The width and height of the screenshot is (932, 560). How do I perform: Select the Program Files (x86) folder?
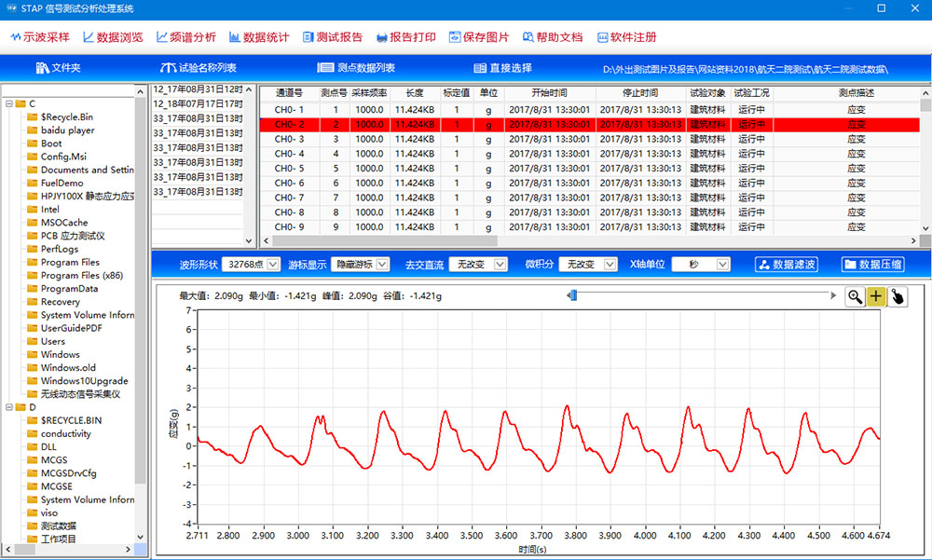click(81, 275)
